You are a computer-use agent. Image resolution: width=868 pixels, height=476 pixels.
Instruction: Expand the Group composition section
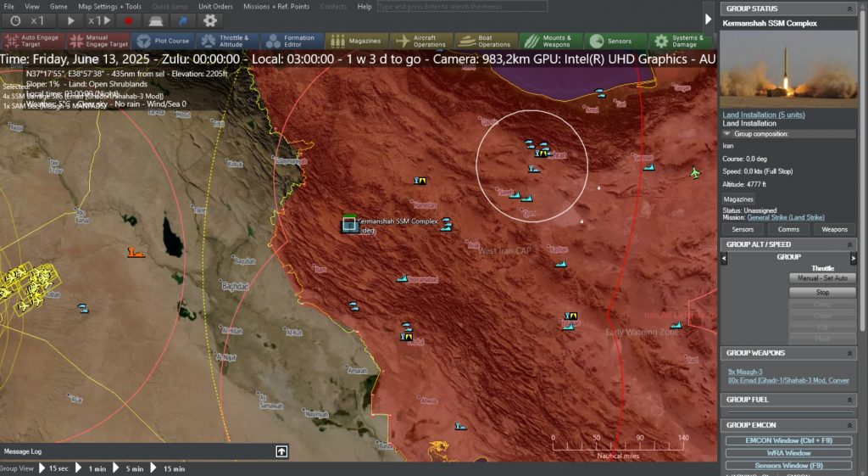click(727, 134)
